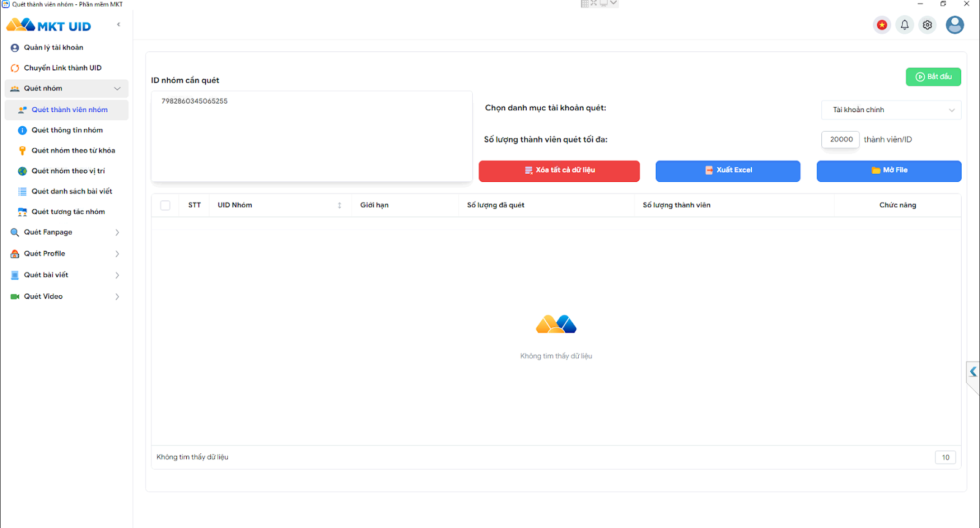Click the Quét thông tin nhóm info icon

pos(23,130)
